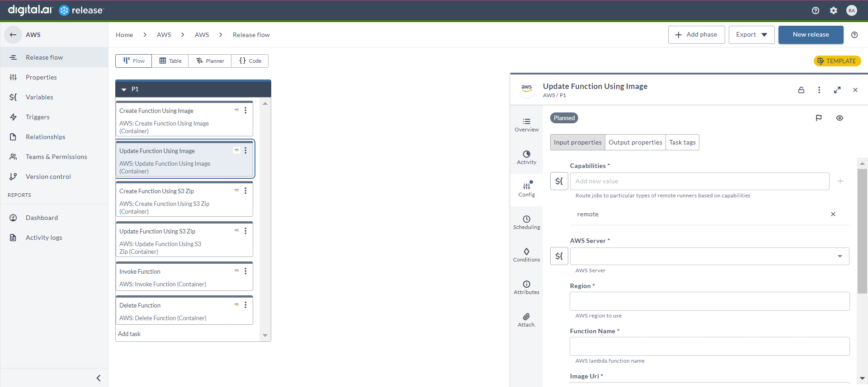Click Add task link
The width and height of the screenshot is (868, 387).
(x=129, y=334)
